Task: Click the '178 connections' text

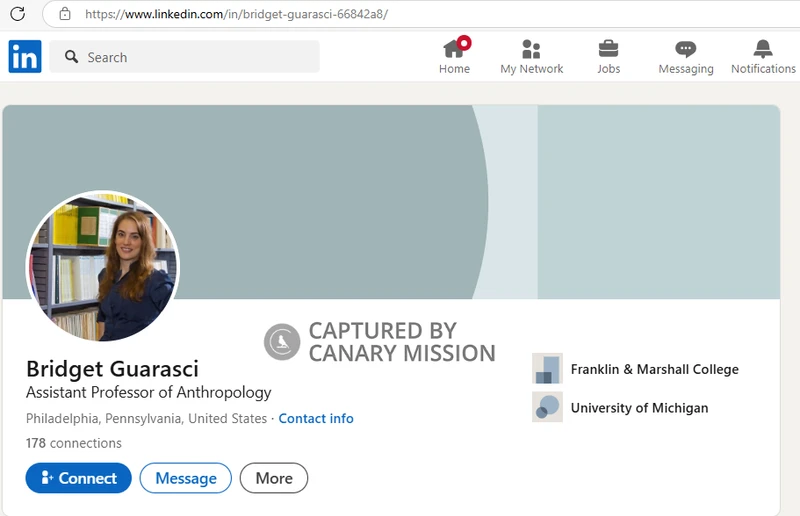Action: pos(74,443)
